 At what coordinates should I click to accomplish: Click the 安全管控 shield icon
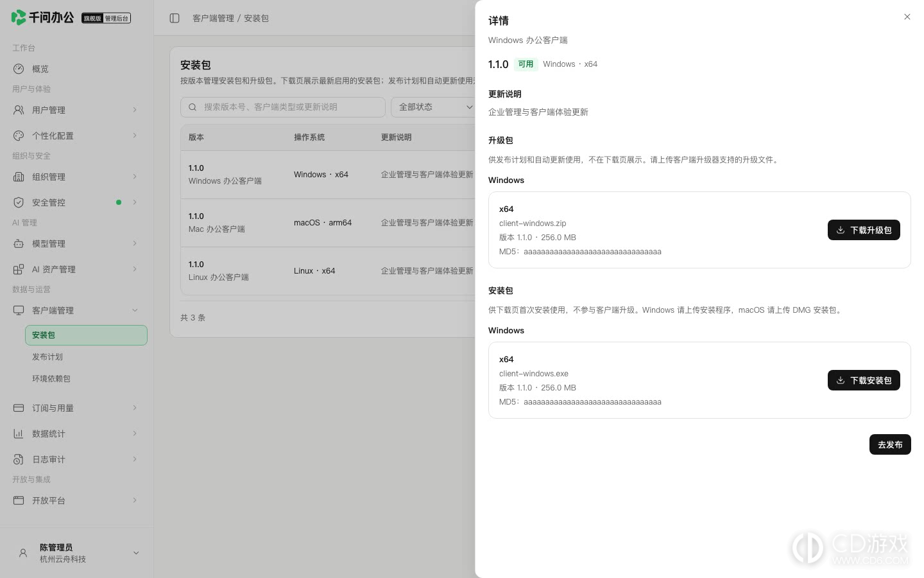click(x=19, y=202)
